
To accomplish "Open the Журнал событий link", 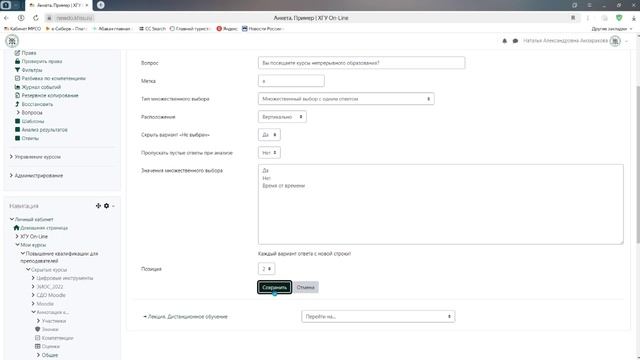I will [41, 87].
